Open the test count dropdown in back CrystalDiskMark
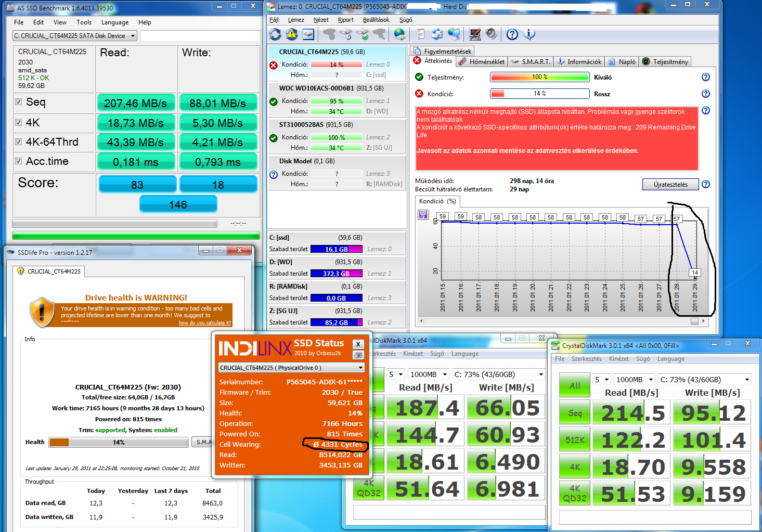This screenshot has height=532, width=762. tap(396, 374)
